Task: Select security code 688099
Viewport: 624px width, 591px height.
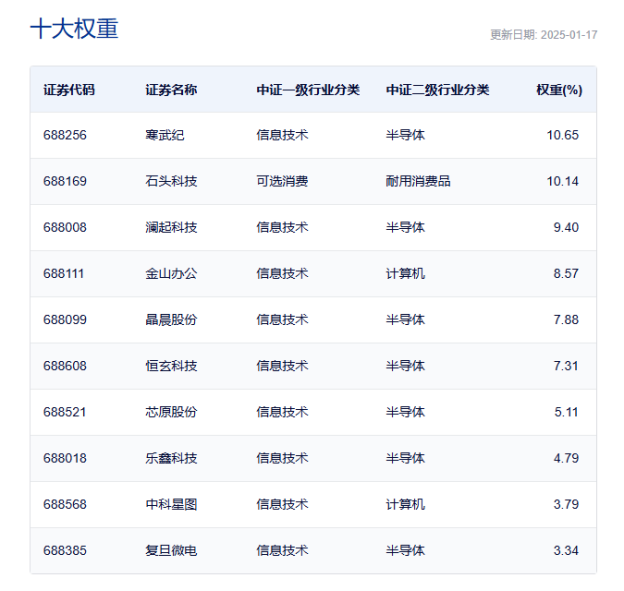Action: point(65,320)
